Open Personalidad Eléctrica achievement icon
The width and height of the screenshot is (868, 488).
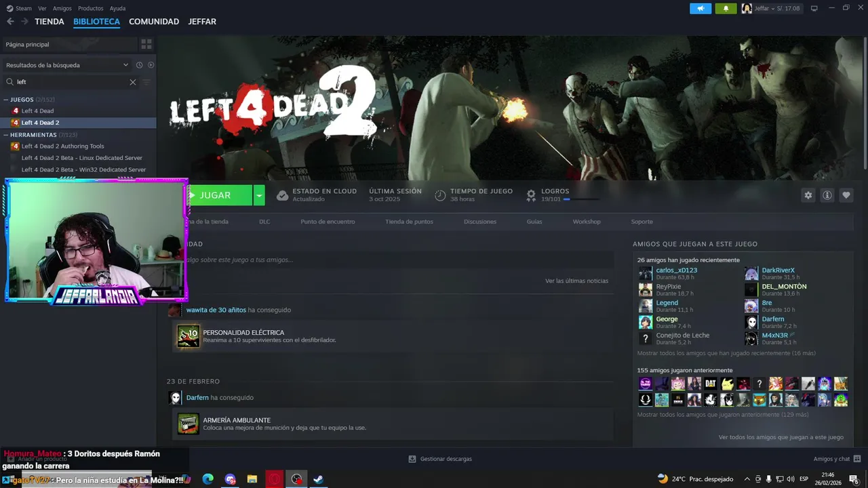tap(189, 336)
